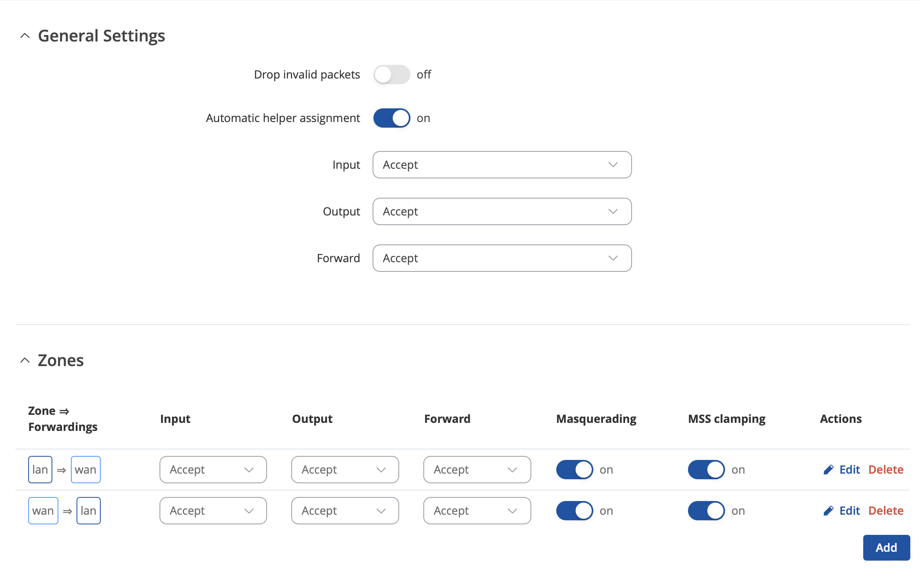Select the lan destination badge in second row
The image size is (920, 588).
coord(88,511)
